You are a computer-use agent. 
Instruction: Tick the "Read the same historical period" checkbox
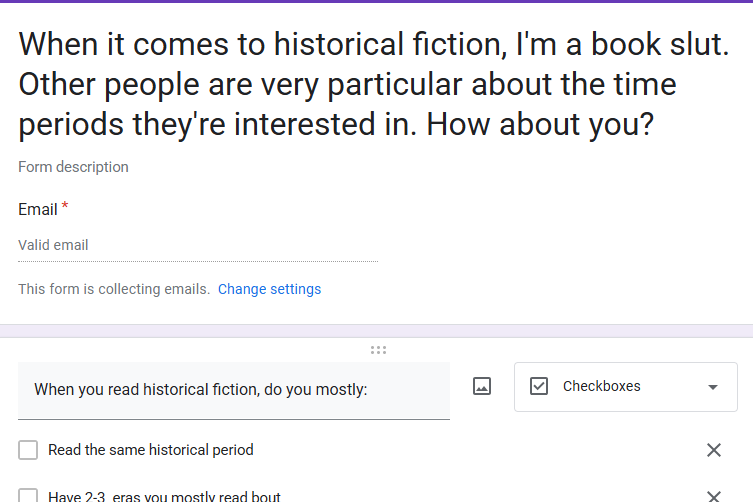(28, 450)
